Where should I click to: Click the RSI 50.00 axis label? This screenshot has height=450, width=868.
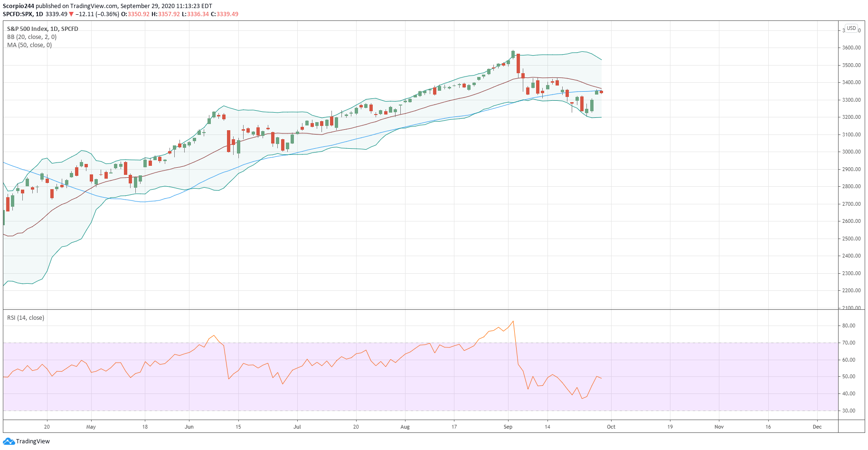coord(849,377)
